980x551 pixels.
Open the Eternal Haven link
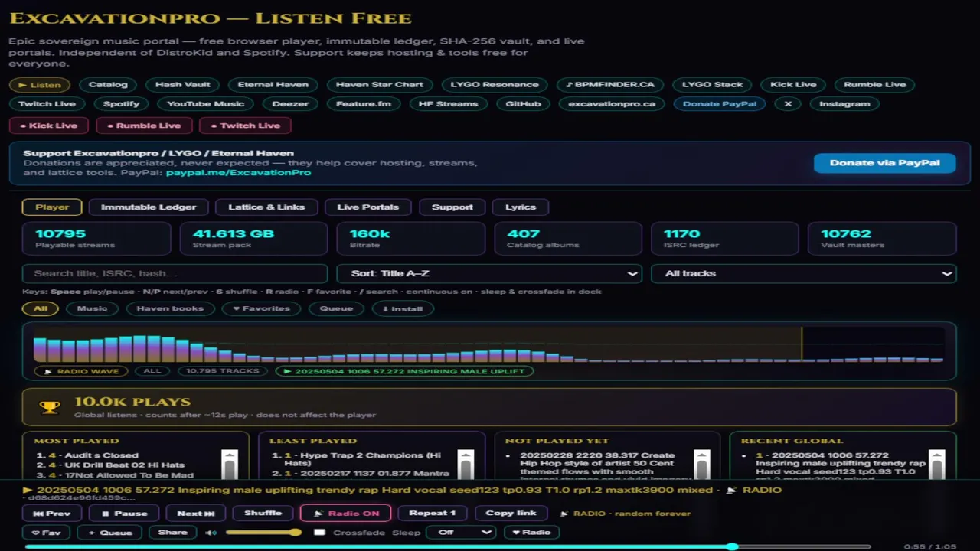273,84
